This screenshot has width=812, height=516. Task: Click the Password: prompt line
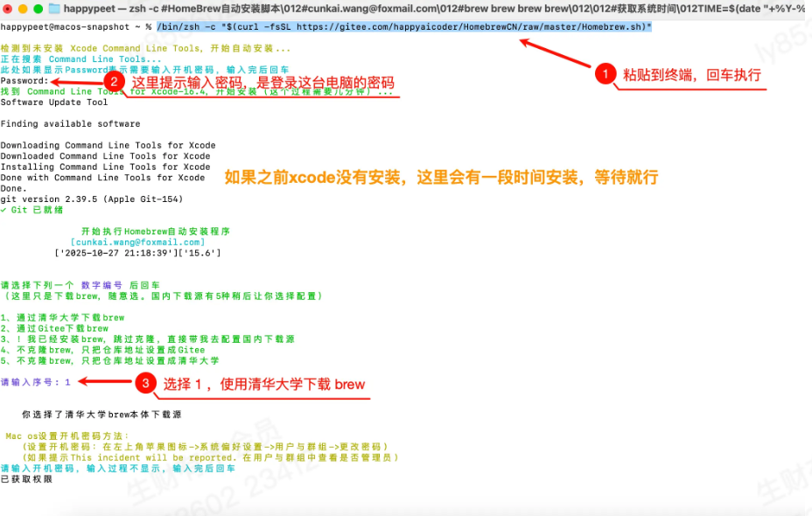pos(24,80)
